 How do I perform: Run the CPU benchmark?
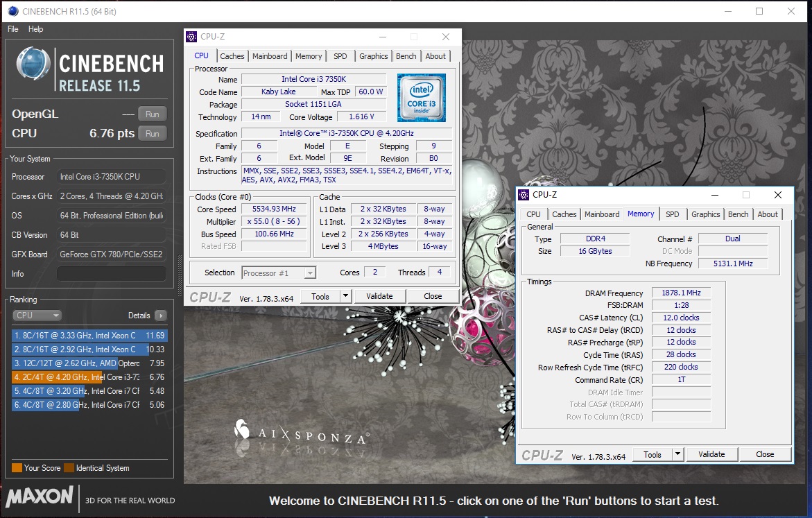(153, 134)
